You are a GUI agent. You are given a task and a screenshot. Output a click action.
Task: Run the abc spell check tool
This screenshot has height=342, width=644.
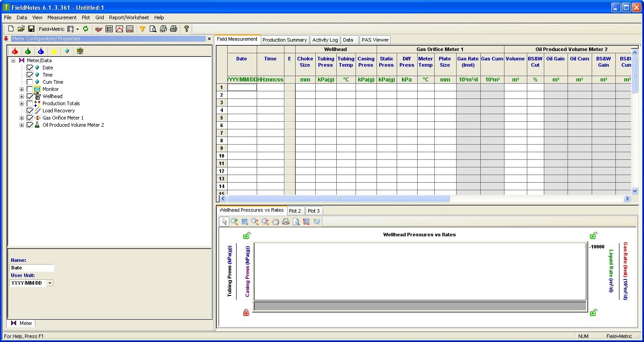click(99, 29)
